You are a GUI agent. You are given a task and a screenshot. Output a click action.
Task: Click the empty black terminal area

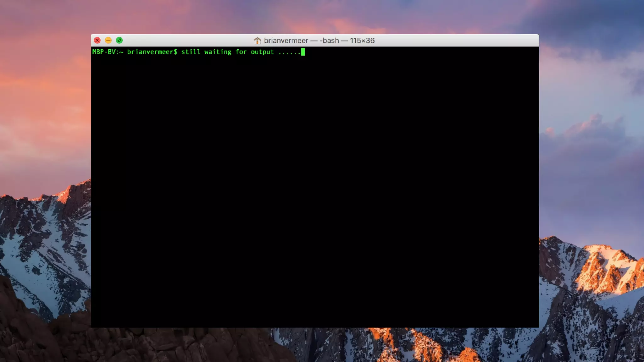(x=314, y=189)
